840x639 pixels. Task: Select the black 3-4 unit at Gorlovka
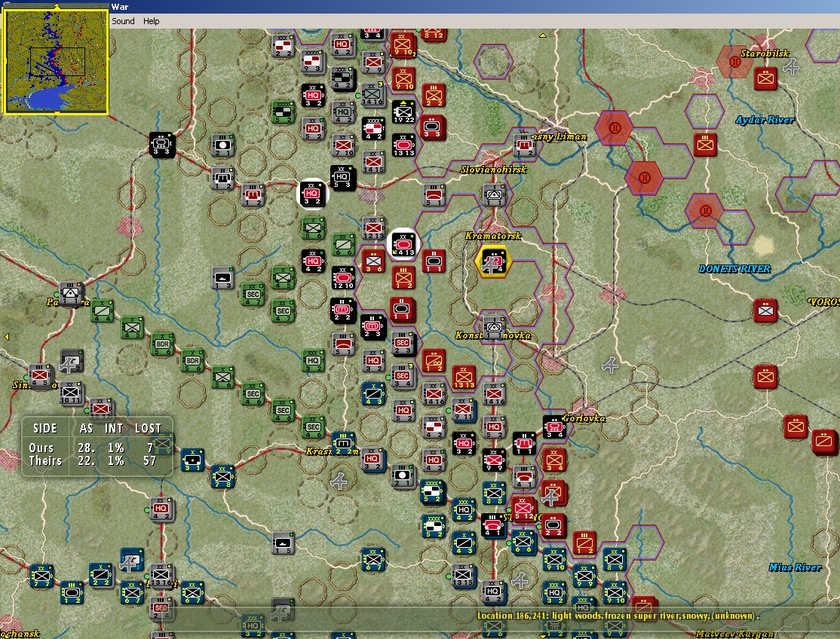point(554,427)
